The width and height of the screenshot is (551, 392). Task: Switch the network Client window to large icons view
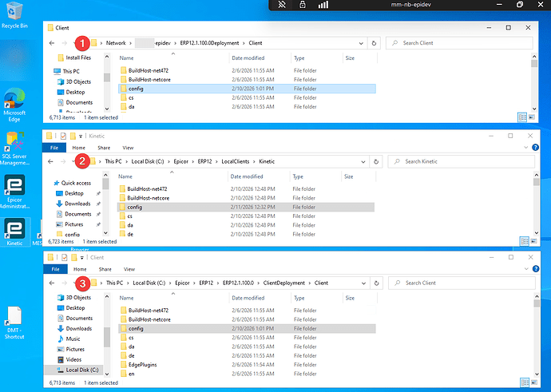click(x=532, y=117)
